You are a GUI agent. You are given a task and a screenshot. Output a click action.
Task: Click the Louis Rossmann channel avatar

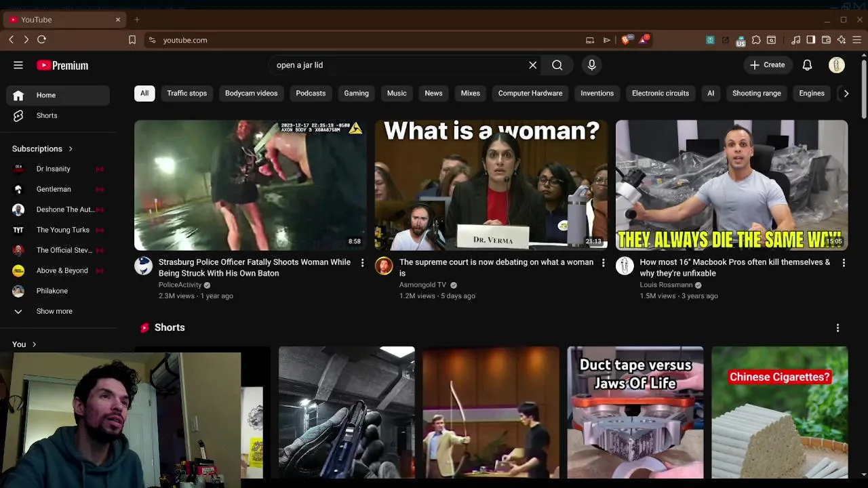tap(625, 266)
